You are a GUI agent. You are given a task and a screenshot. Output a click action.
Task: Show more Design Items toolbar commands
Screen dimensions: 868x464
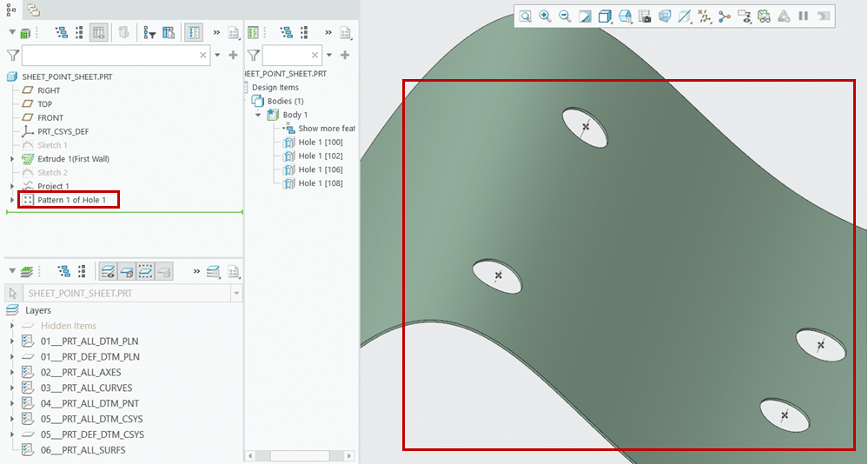coord(328,33)
